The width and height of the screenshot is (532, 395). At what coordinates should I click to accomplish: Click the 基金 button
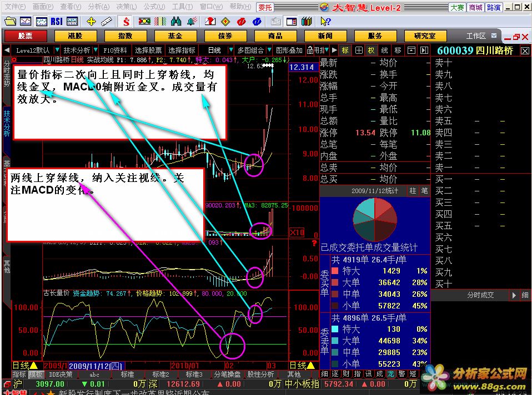pyautogui.click(x=175, y=36)
